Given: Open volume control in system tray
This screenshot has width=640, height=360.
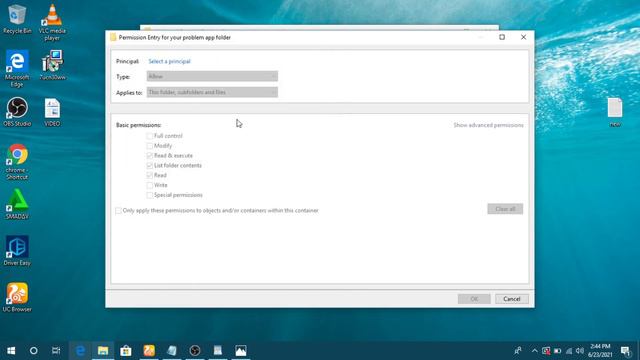Looking at the screenshot, I should pos(580,351).
